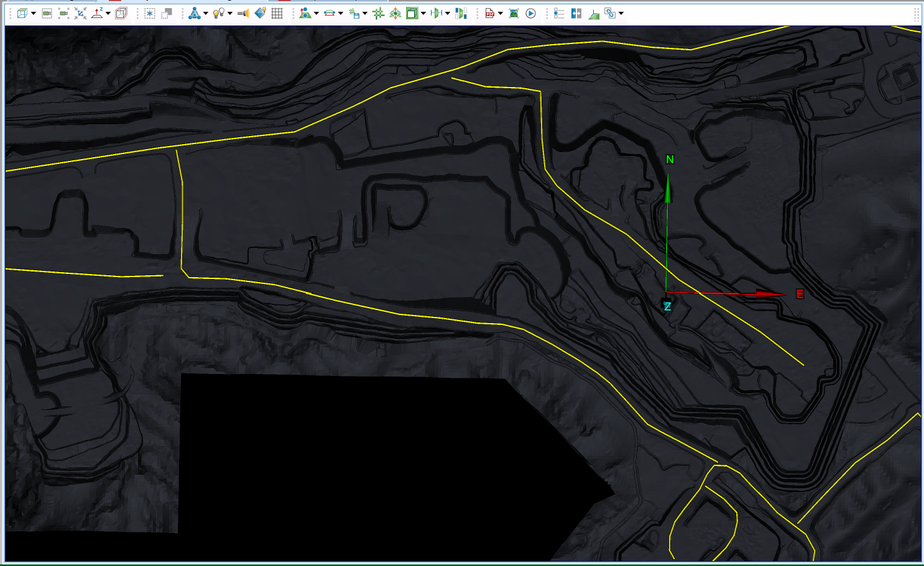924x566 pixels.
Task: Click the chain link views icon
Action: point(609,13)
